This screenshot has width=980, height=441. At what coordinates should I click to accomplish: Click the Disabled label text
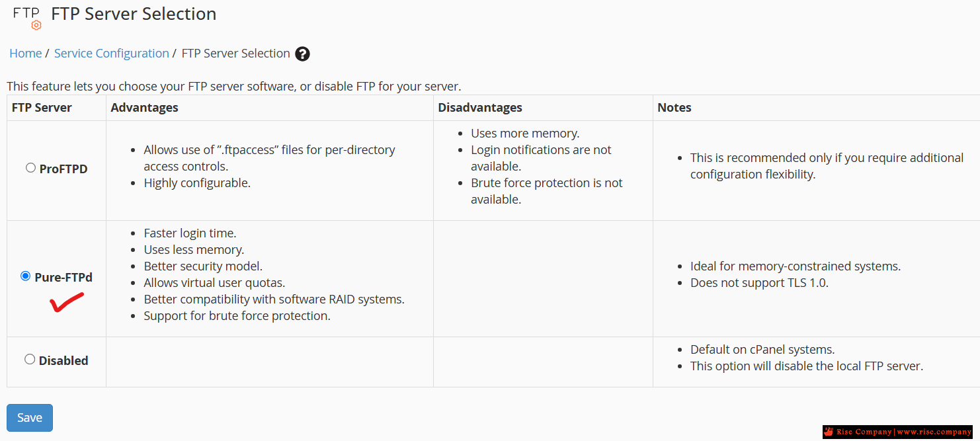tap(63, 360)
